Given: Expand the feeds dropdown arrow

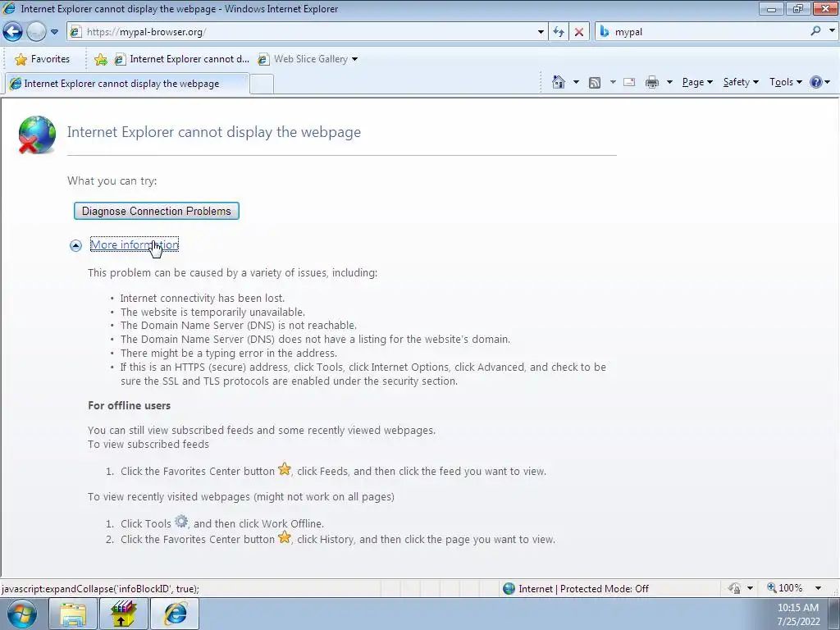Looking at the screenshot, I should 612,82.
